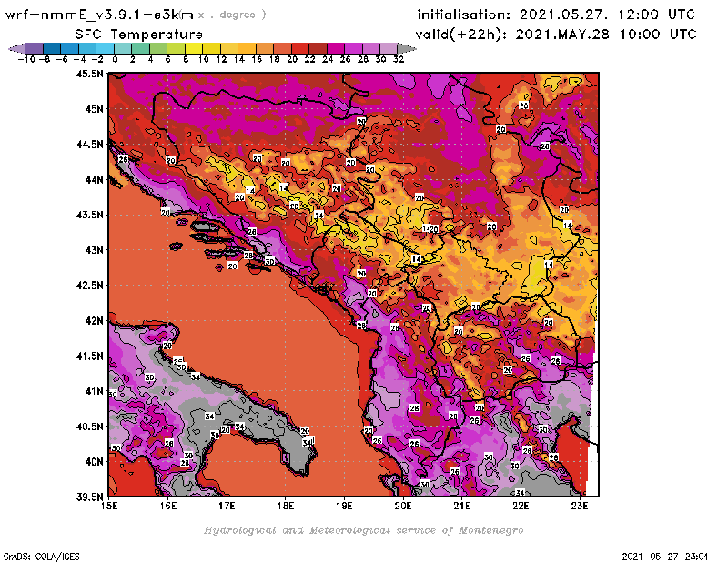728x562 pixels.
Task: Click the '32' value on the legend
Action: [399, 59]
